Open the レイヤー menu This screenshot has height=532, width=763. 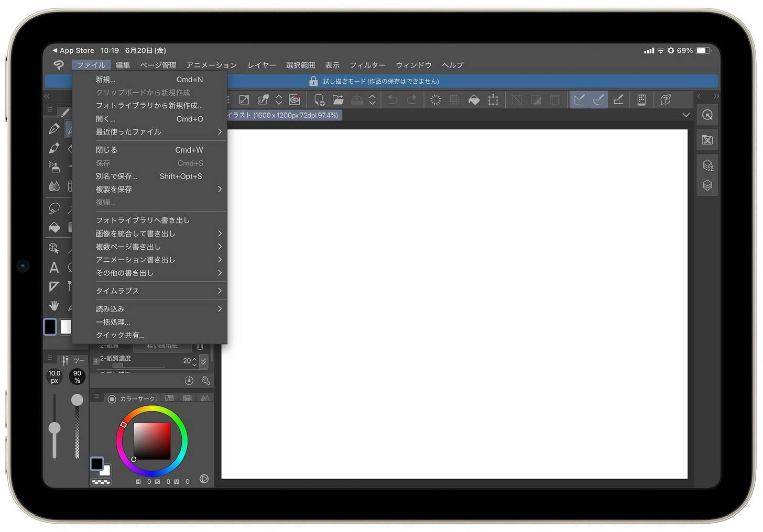261,65
